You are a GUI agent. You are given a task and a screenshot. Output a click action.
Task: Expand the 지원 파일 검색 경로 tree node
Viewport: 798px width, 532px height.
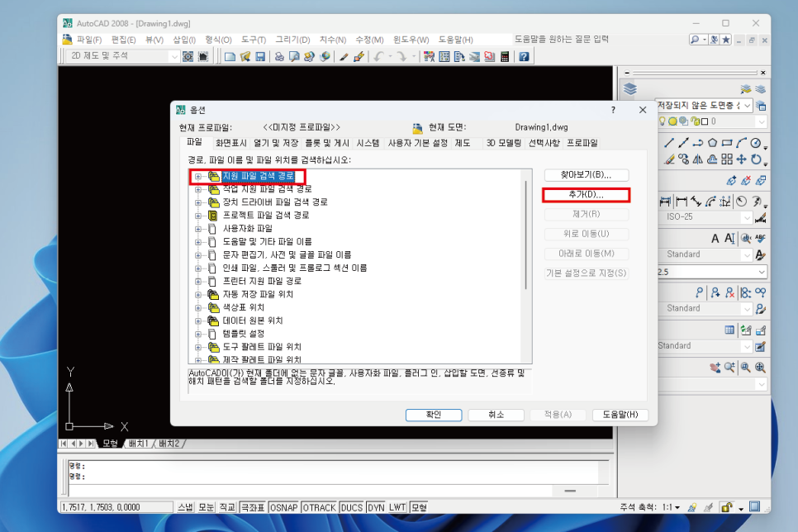click(x=198, y=177)
